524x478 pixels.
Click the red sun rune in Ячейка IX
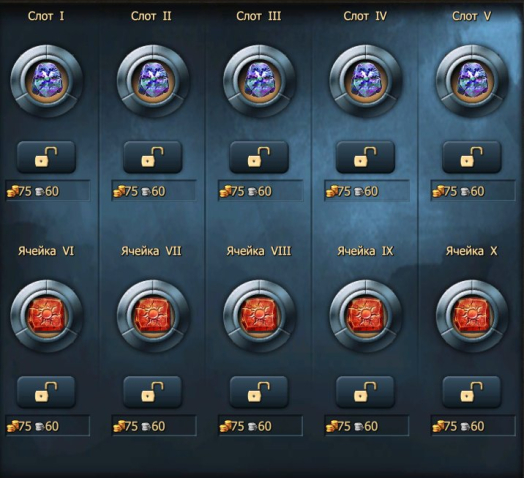pos(366,316)
